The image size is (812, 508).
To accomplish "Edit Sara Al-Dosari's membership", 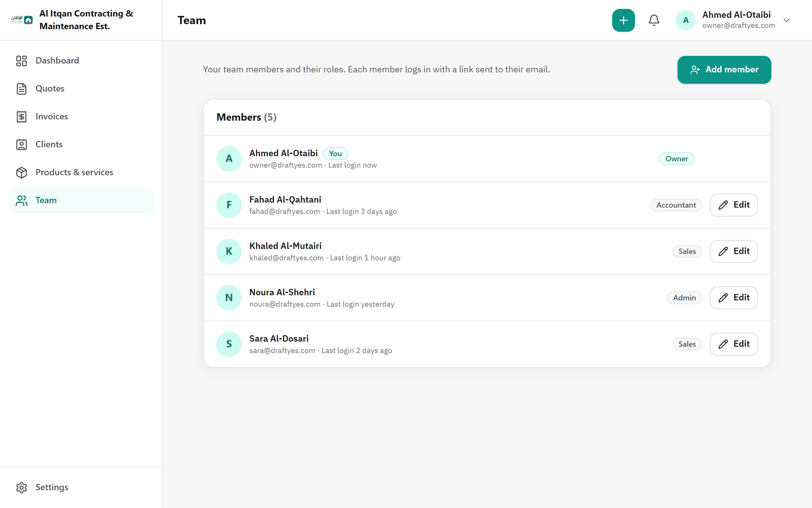I will pos(733,344).
